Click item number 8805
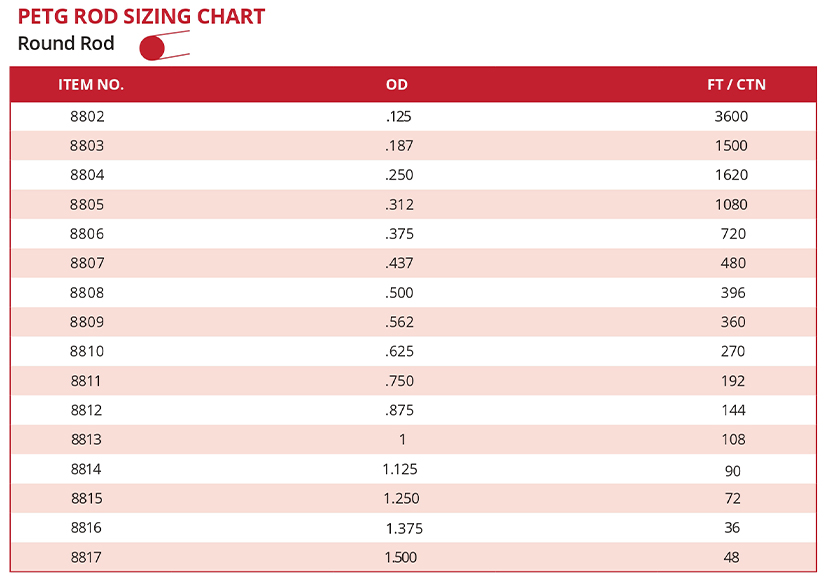The width and height of the screenshot is (826, 583). pyautogui.click(x=87, y=205)
